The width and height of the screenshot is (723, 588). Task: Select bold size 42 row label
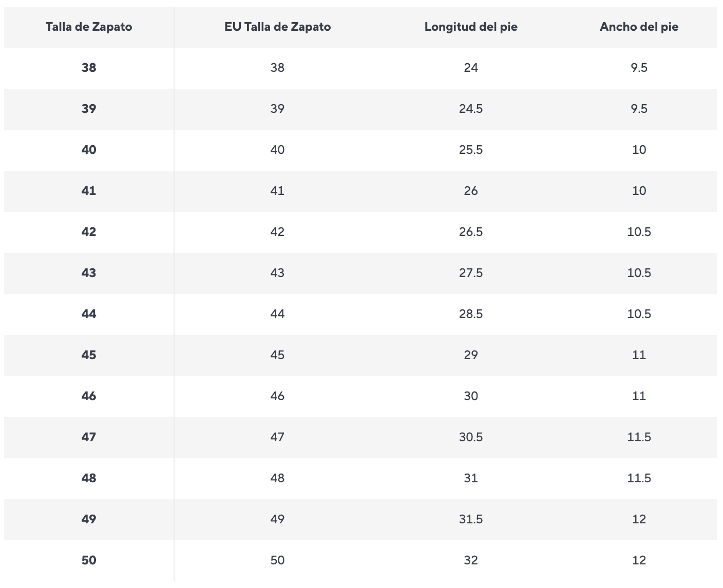[x=89, y=232]
